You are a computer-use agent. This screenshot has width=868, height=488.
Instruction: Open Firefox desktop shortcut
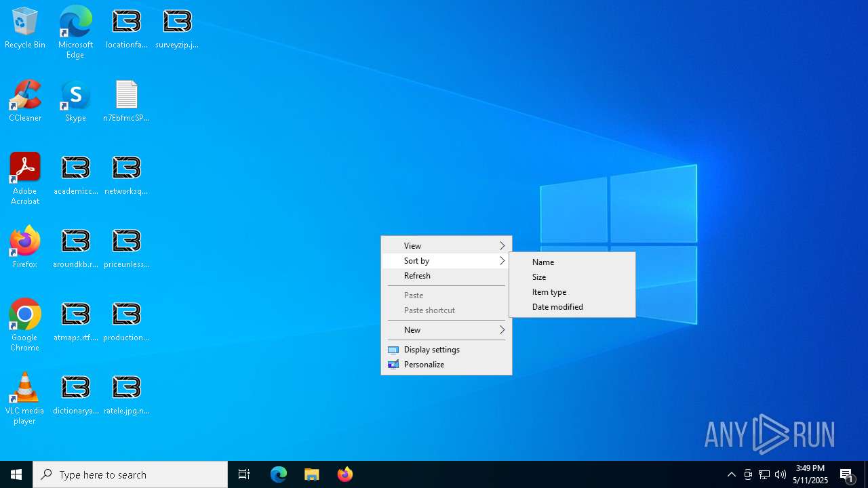click(x=25, y=248)
